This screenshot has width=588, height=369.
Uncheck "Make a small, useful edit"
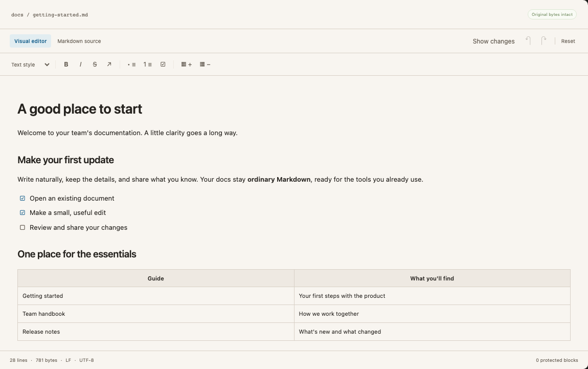(x=22, y=213)
